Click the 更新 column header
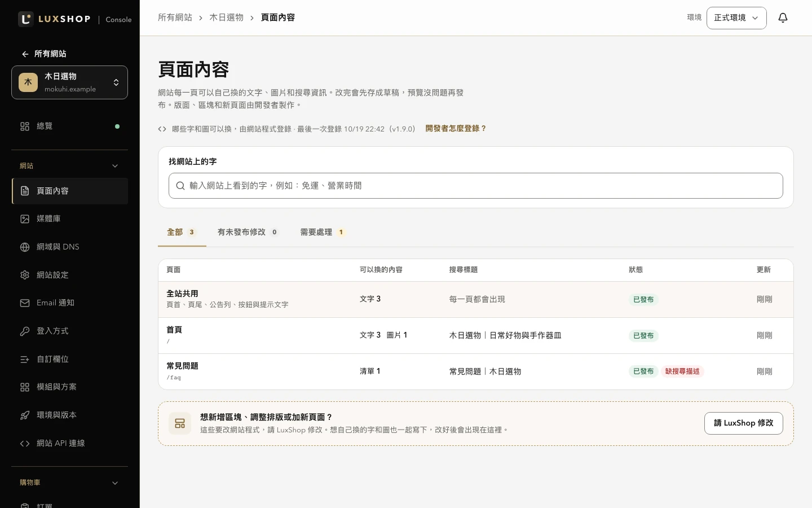This screenshot has height=508, width=812. pos(764,270)
